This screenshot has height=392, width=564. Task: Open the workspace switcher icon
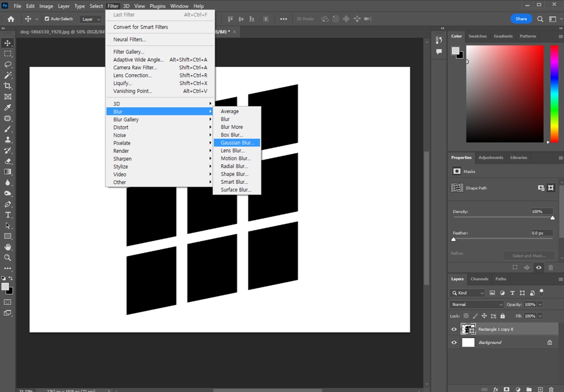(553, 19)
